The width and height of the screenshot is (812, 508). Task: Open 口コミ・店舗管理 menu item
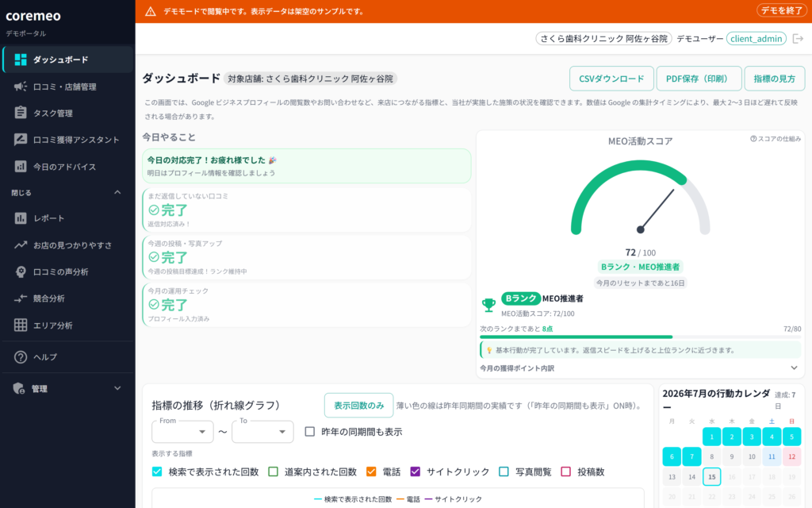coord(68,87)
